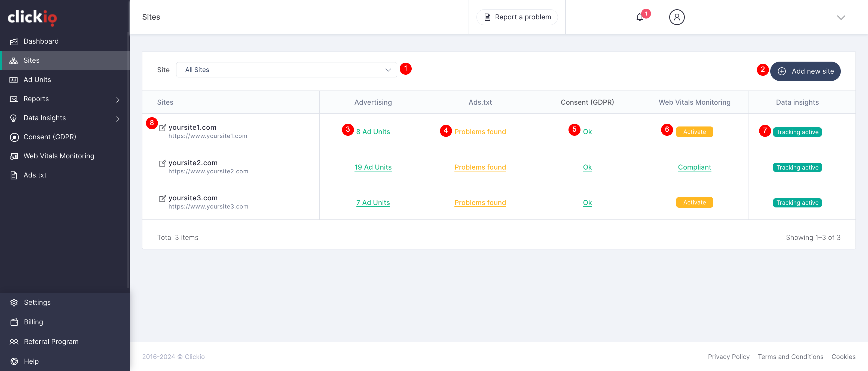Activate Web Vitals for yoursite3.com
Image resolution: width=868 pixels, height=371 pixels.
(695, 202)
